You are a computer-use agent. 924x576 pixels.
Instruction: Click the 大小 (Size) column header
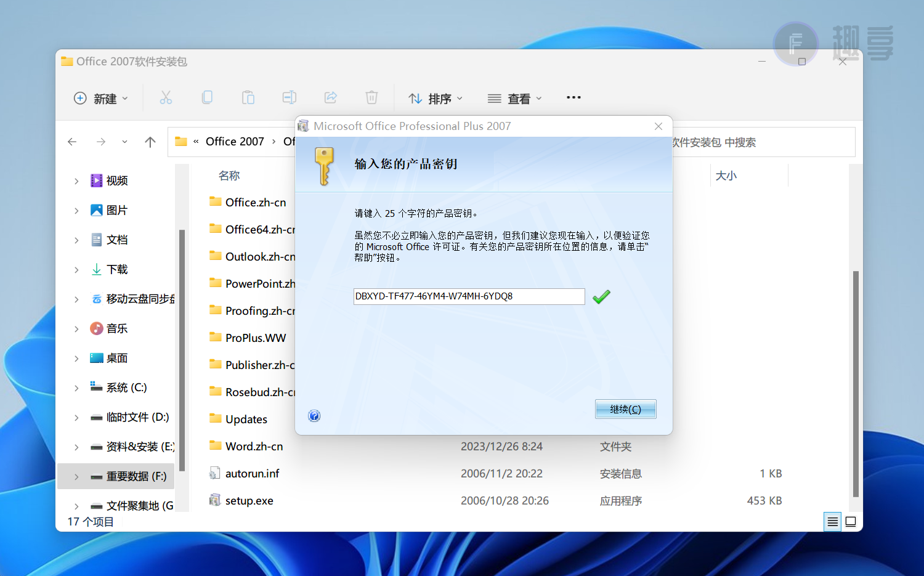[x=726, y=176]
